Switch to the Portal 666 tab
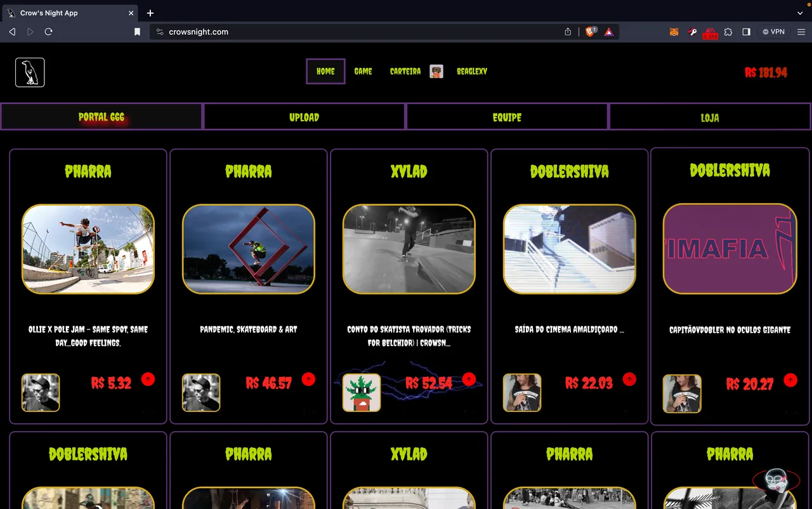 (101, 117)
